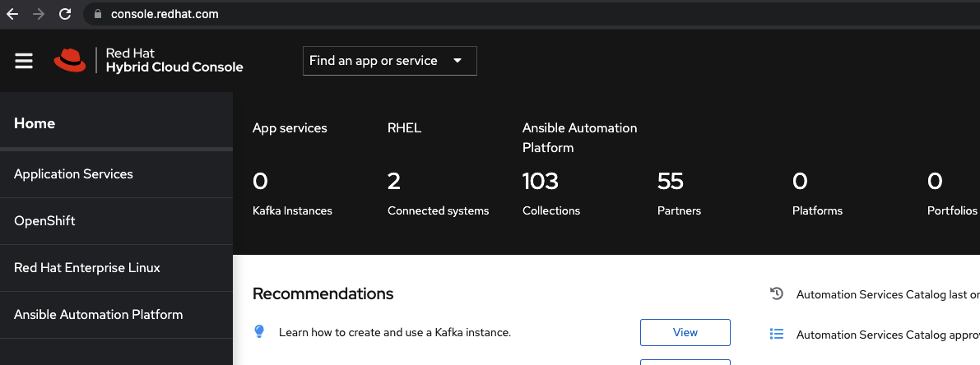This screenshot has height=365, width=980.
Task: Select Home in the sidebar
Action: pos(116,123)
